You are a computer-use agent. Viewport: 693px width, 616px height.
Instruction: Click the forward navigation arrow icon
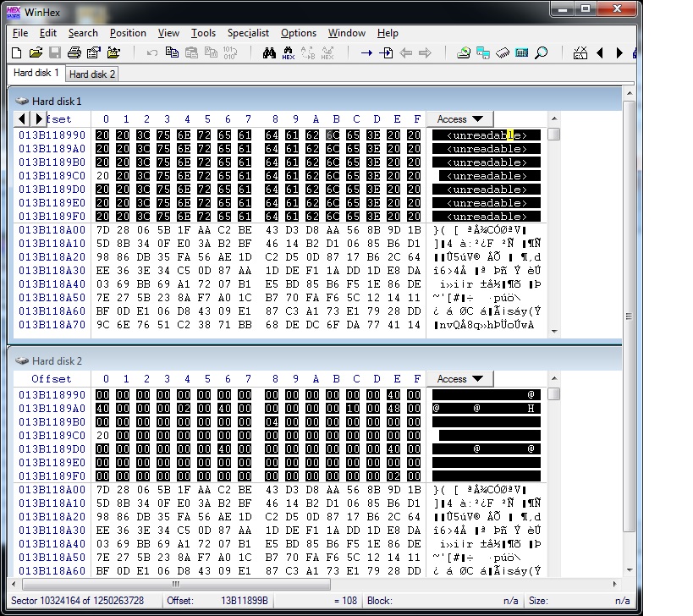(424, 52)
